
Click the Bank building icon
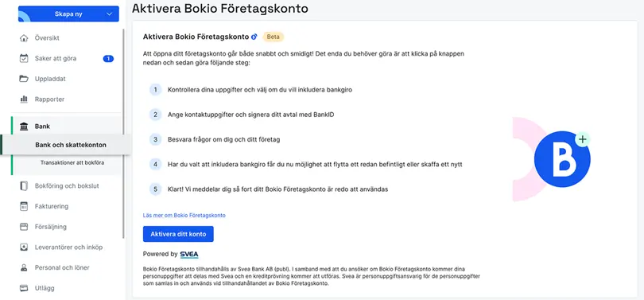24,127
